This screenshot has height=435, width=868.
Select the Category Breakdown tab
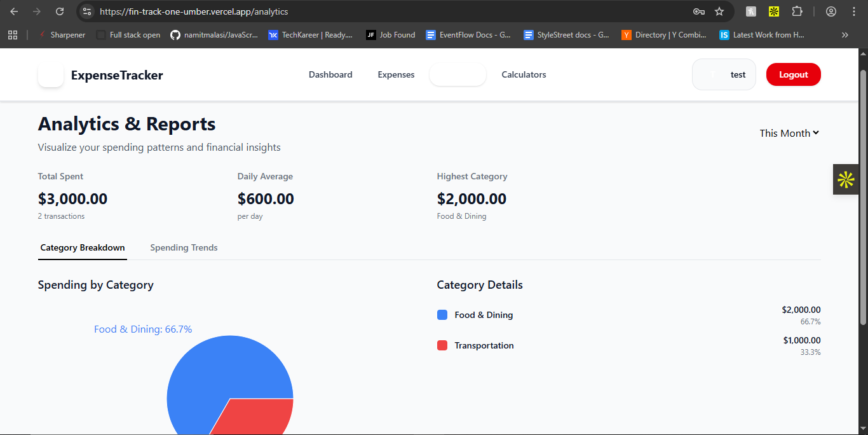pyautogui.click(x=83, y=247)
